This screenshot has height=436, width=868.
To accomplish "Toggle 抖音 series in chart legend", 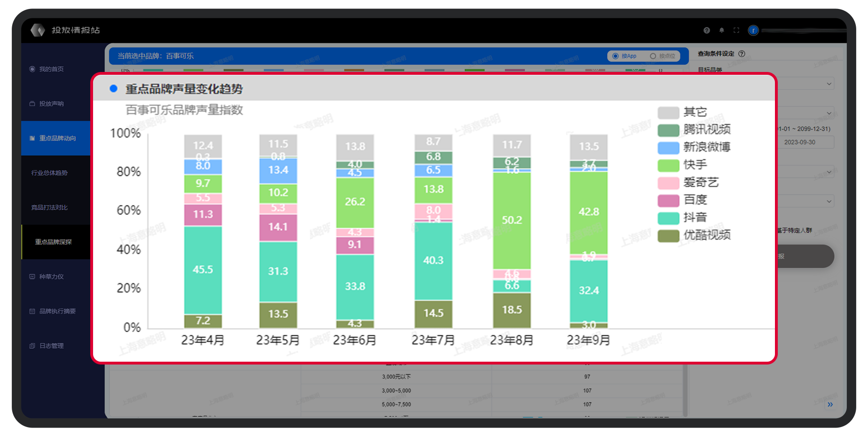I will coord(695,217).
